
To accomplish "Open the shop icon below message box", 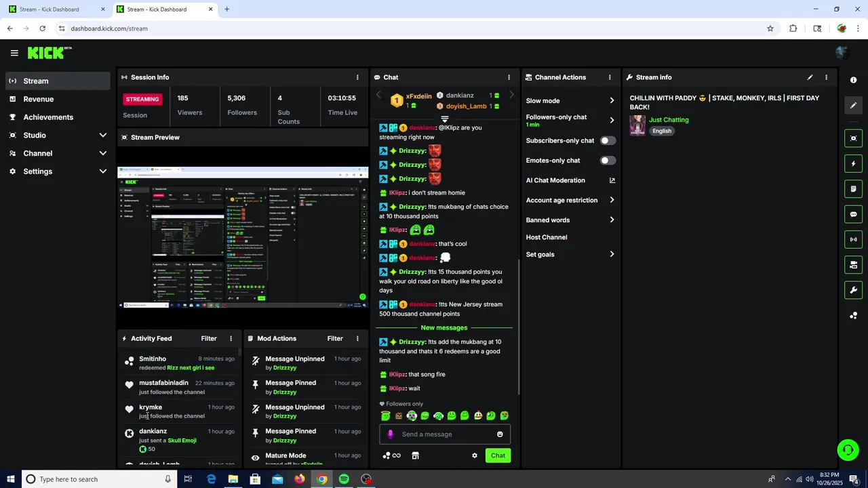I will (415, 455).
